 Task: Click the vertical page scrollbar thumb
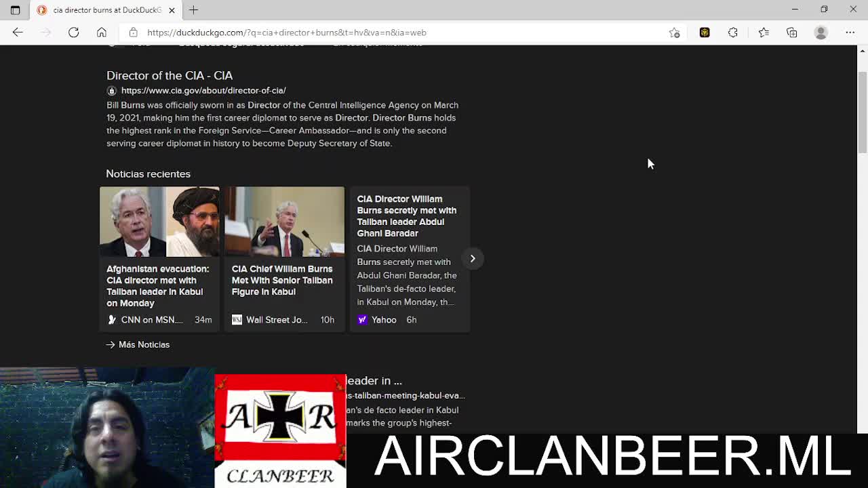pos(863,111)
